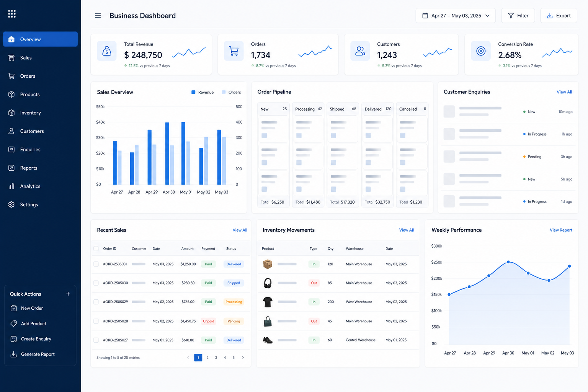
Task: Click the Apr 30 peak point on Weekly Performance
Action: tap(508, 262)
